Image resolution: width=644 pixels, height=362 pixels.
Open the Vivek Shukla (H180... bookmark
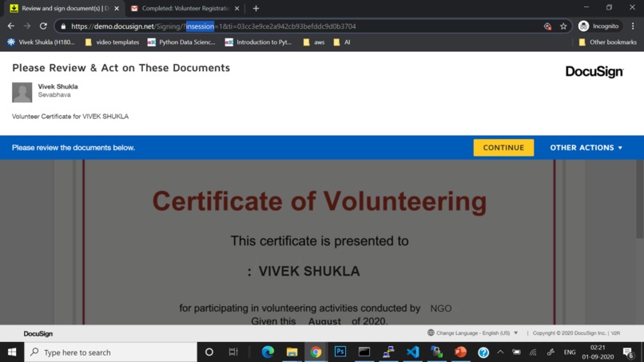tap(41, 42)
